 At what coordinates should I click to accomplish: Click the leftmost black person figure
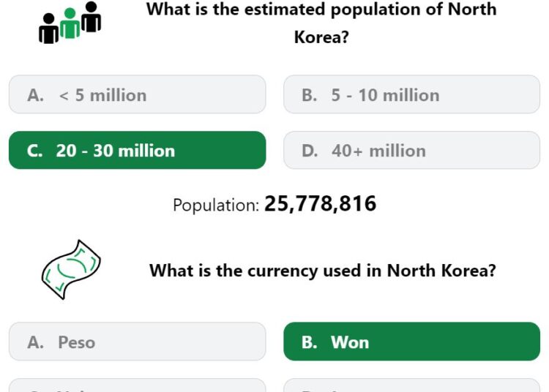pyautogui.click(x=48, y=29)
